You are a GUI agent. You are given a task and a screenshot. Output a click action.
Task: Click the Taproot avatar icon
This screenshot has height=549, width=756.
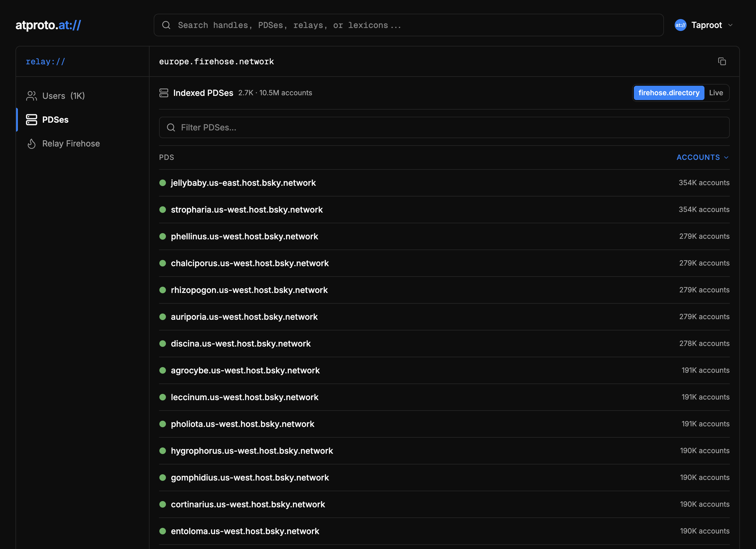click(x=680, y=25)
